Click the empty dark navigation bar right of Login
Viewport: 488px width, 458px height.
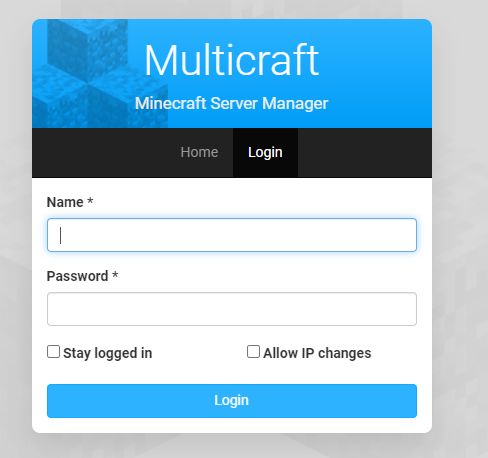pyautogui.click(x=365, y=152)
